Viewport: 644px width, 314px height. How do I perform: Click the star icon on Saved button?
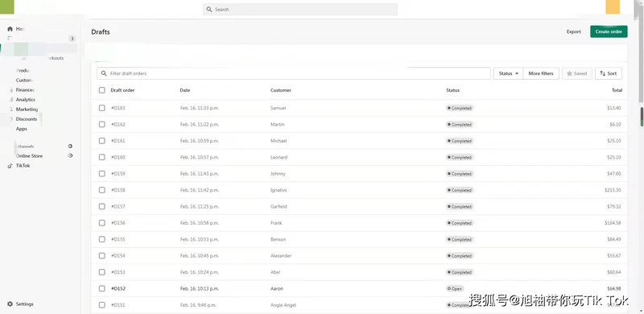tap(569, 73)
